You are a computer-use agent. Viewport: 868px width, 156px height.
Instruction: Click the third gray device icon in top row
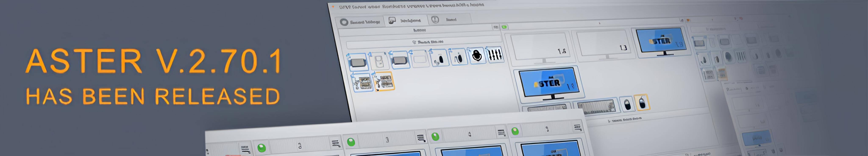400,60
